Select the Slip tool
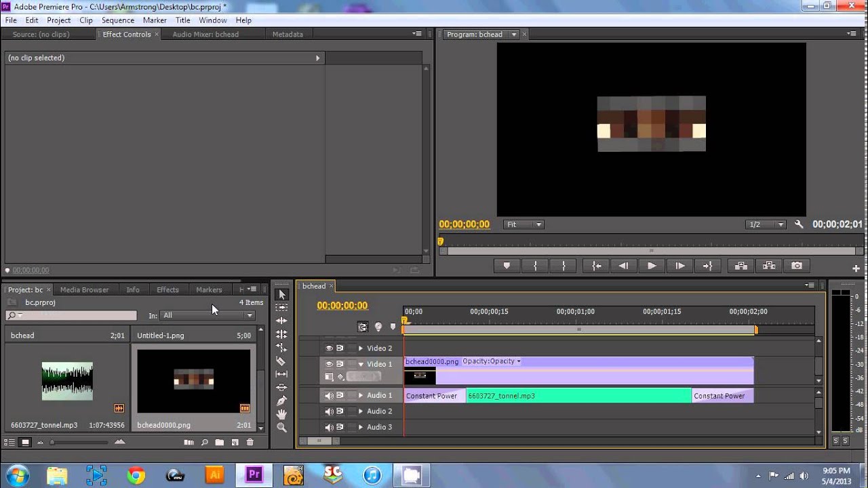868x488 pixels. coord(282,374)
